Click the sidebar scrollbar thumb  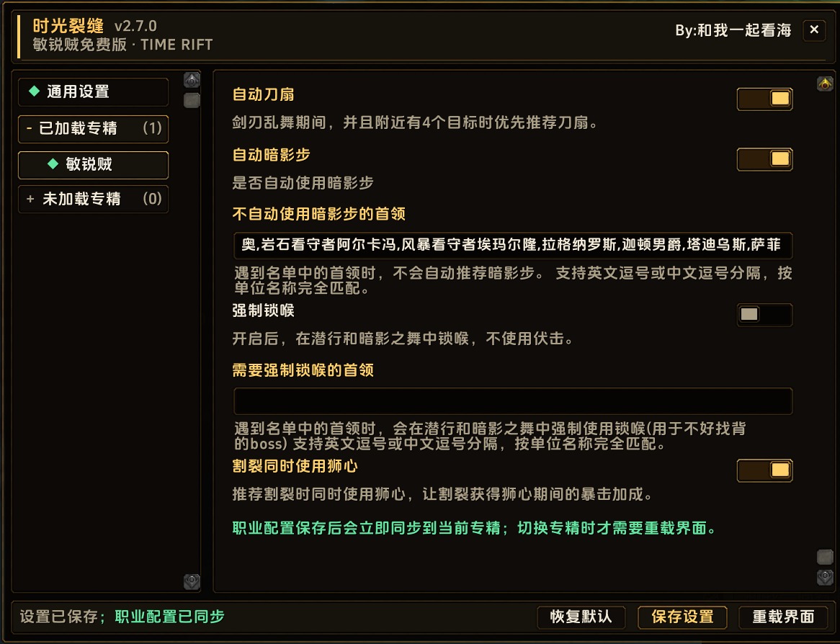192,100
